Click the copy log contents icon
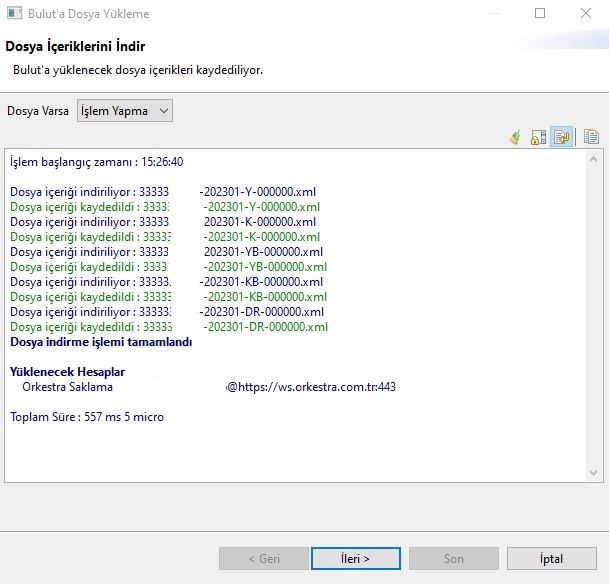 [591, 138]
